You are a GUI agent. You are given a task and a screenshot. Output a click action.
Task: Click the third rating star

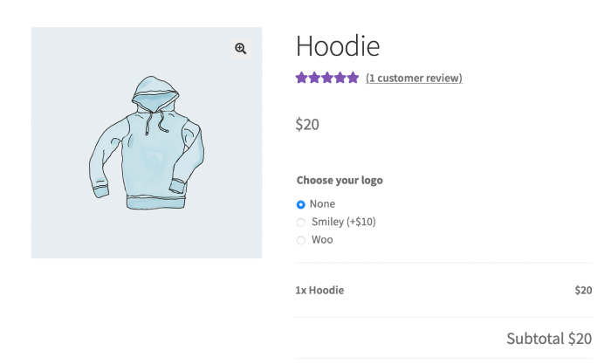coord(327,78)
